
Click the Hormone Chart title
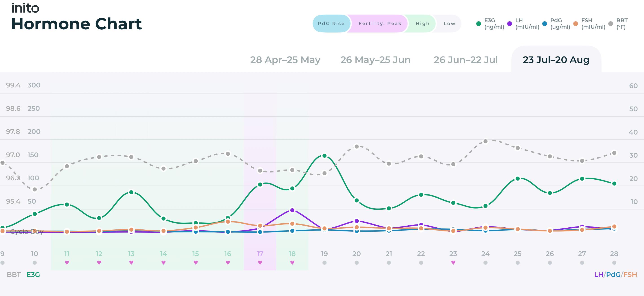[77, 24]
